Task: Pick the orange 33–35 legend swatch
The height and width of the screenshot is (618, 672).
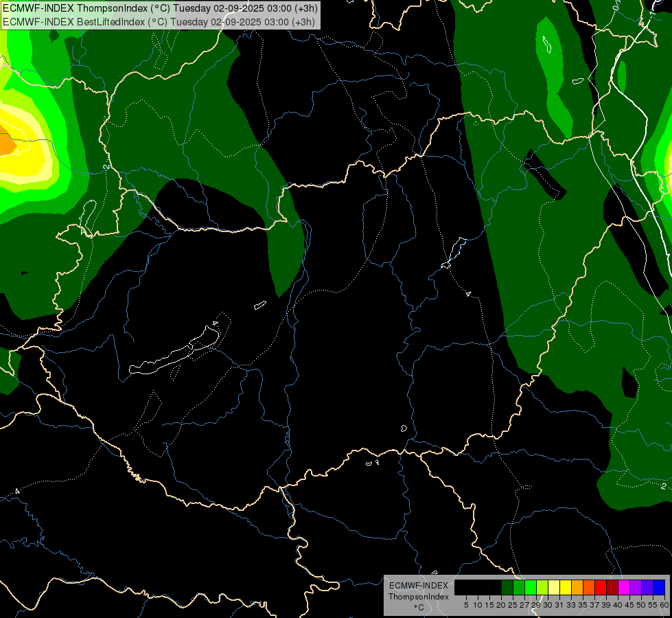Action: click(x=577, y=587)
